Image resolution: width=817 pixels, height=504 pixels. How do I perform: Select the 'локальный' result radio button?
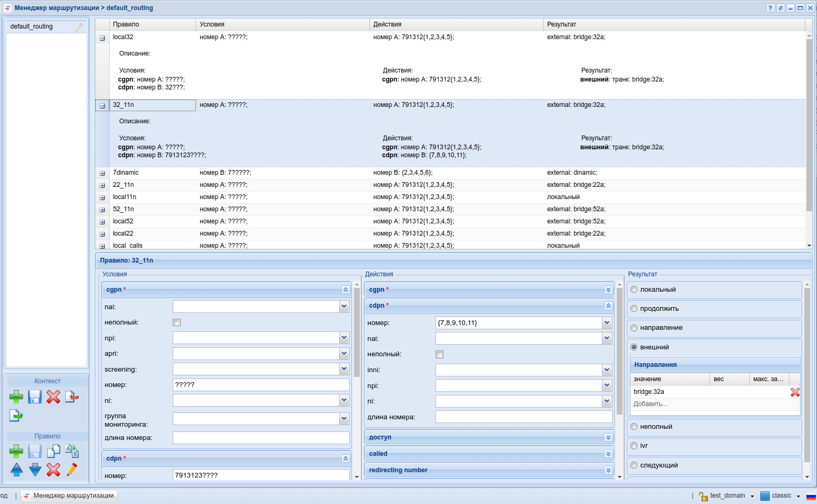(x=634, y=290)
